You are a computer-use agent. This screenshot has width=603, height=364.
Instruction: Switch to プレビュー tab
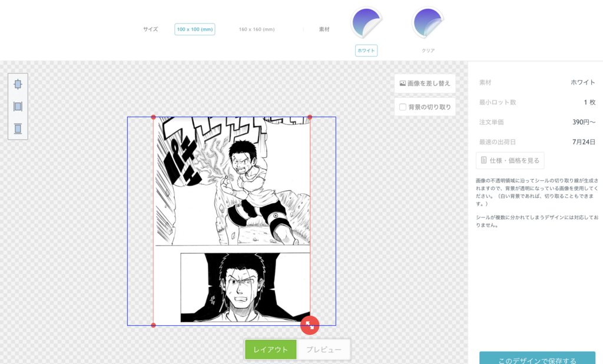(323, 349)
